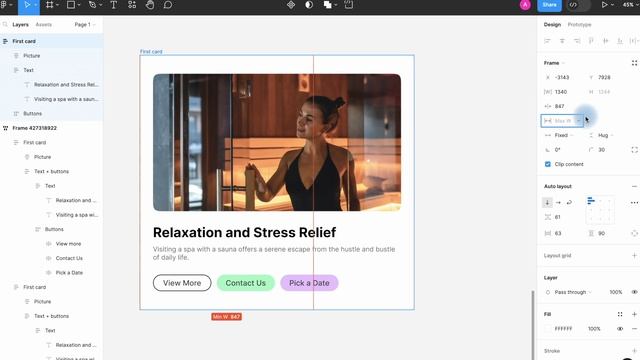Screen dimensions: 640x360
Task: Switch to the Assets tab
Action: [43, 24]
